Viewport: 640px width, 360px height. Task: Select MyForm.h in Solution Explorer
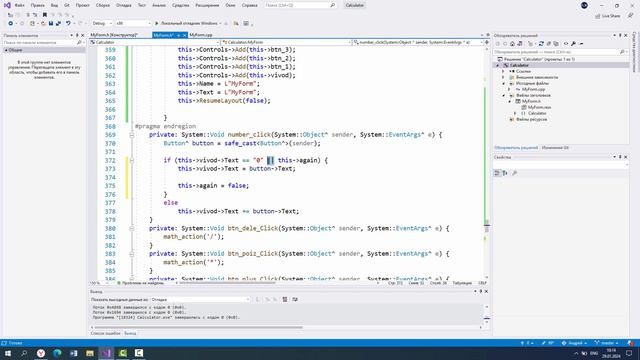point(531,101)
